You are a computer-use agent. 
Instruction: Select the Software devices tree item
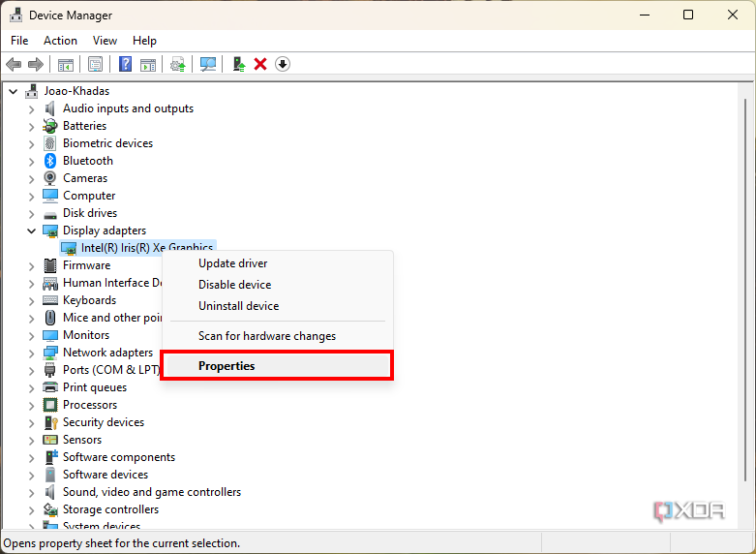coord(106,475)
